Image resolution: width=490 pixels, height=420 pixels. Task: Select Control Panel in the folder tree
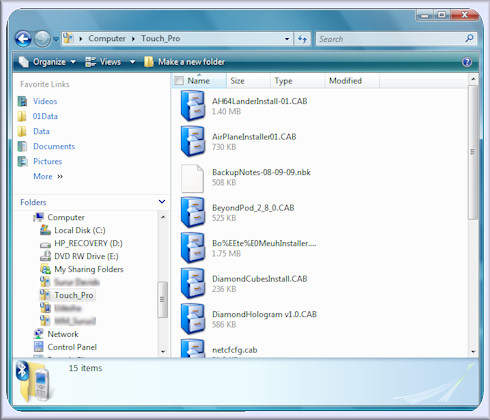(x=72, y=347)
